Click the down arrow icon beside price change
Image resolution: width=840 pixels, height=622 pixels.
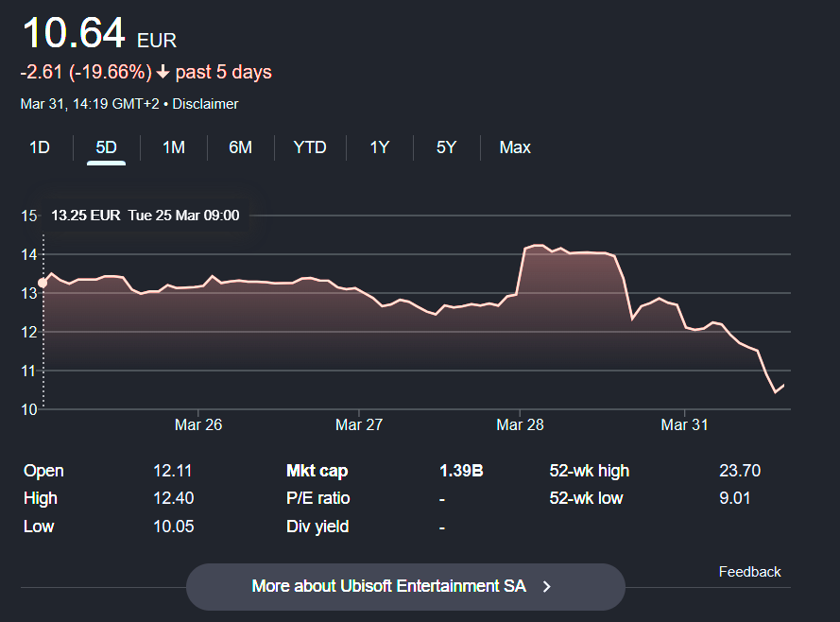(x=163, y=73)
